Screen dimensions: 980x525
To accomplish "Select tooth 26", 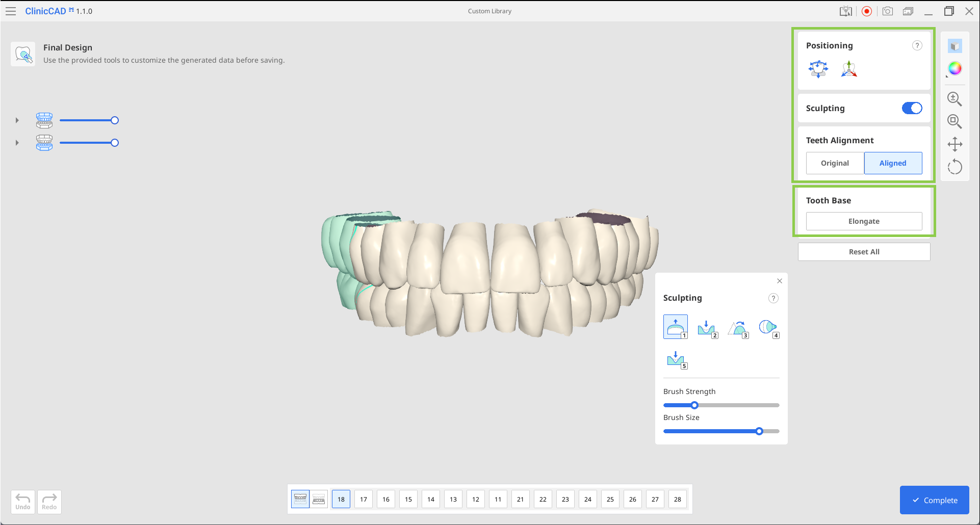I will 633,499.
